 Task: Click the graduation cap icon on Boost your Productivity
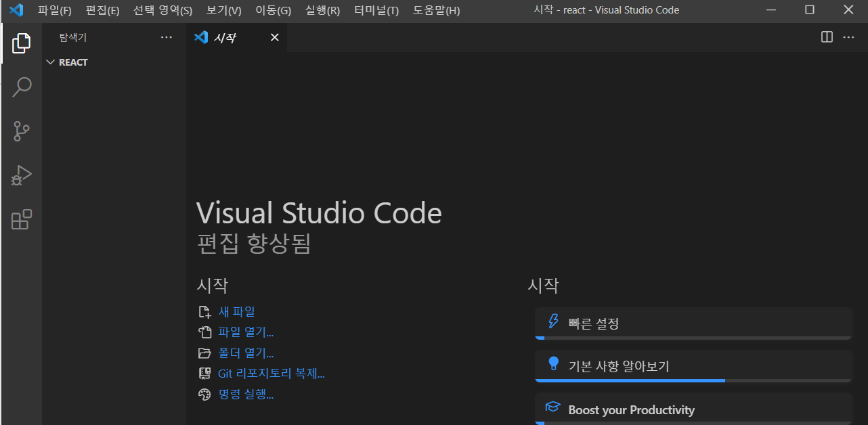click(553, 407)
